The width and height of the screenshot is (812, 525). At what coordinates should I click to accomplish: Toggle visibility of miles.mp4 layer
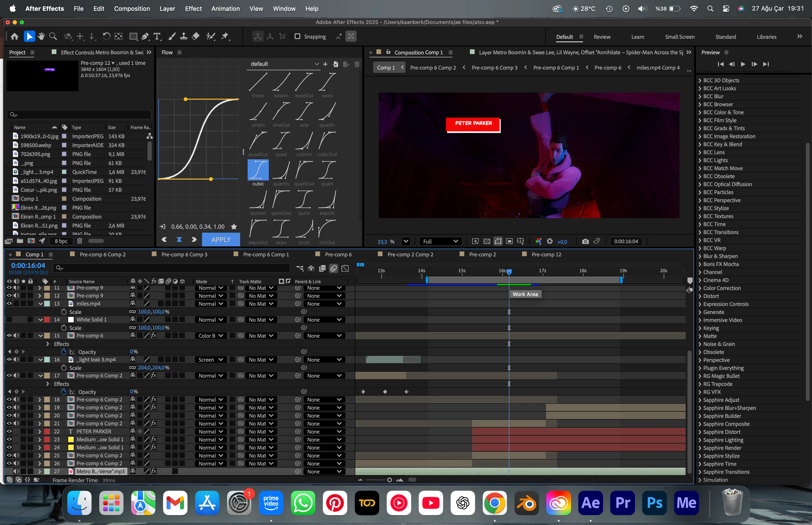(9, 303)
